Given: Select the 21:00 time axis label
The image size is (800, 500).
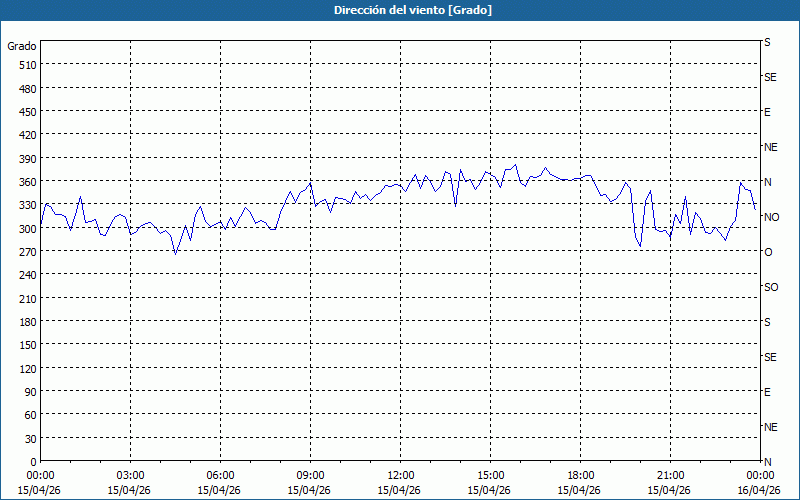Looking at the screenshot, I should click(x=670, y=475).
